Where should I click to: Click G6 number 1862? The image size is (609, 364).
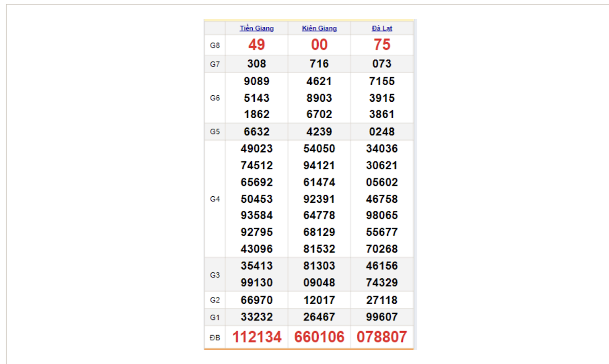tap(257, 114)
